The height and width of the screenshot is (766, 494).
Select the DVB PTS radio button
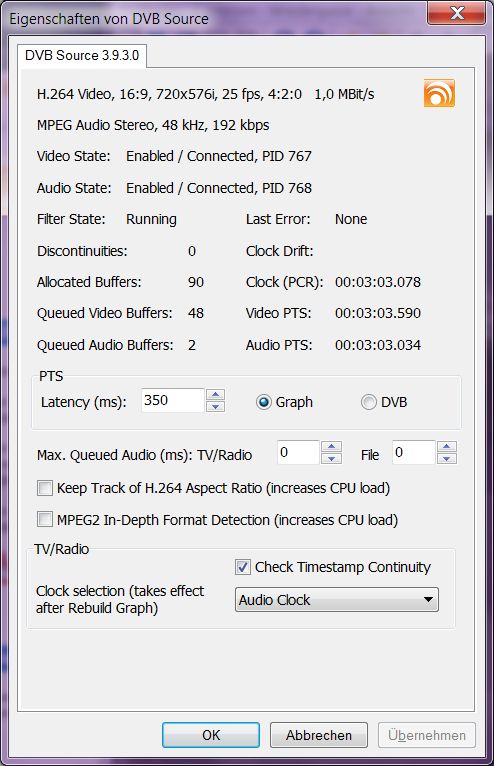pos(369,402)
